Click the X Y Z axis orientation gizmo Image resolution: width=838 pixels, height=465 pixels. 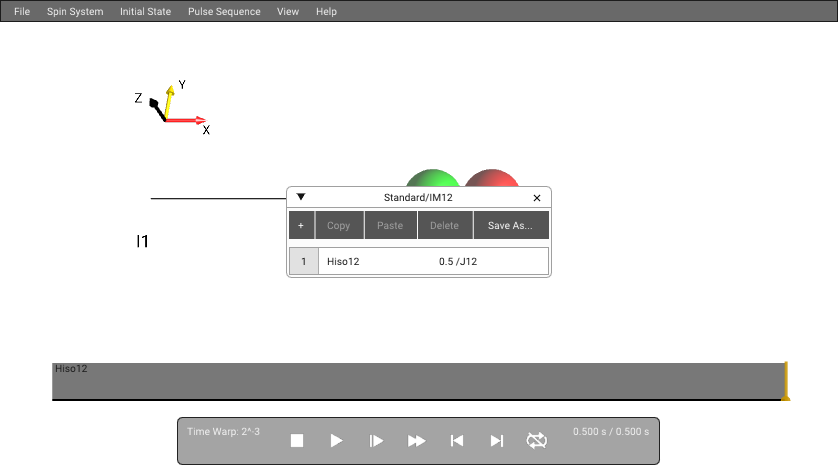(x=172, y=107)
